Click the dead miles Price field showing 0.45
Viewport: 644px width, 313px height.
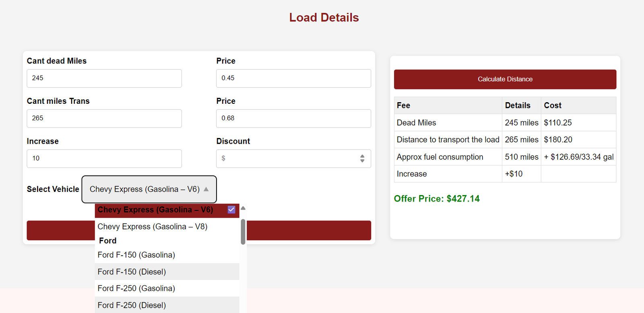click(293, 78)
